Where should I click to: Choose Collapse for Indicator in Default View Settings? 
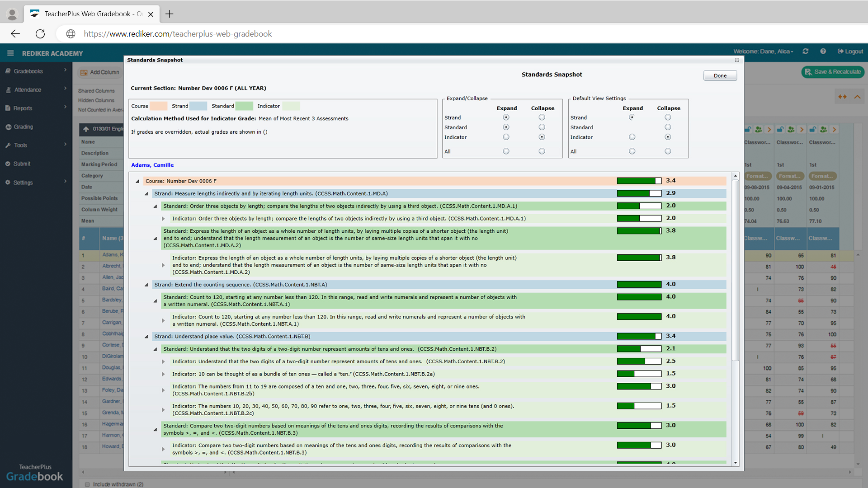(668, 137)
